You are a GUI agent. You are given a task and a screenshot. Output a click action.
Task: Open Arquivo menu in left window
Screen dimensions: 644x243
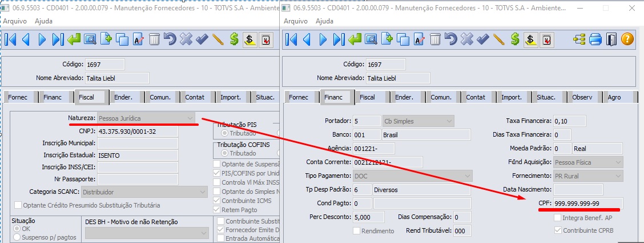[x=15, y=21]
